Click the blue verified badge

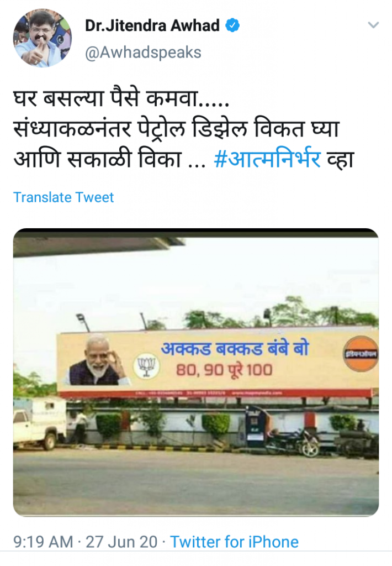pos(232,25)
